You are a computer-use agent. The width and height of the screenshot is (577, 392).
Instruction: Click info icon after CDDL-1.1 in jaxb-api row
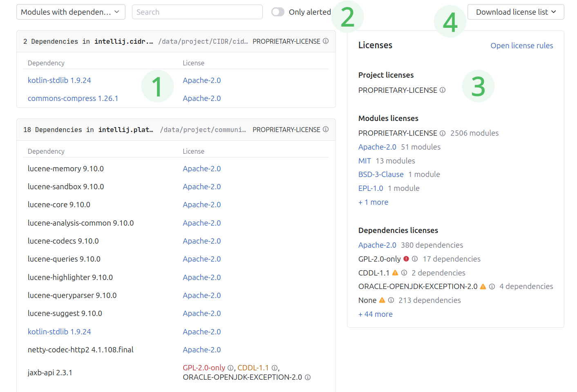click(x=275, y=368)
